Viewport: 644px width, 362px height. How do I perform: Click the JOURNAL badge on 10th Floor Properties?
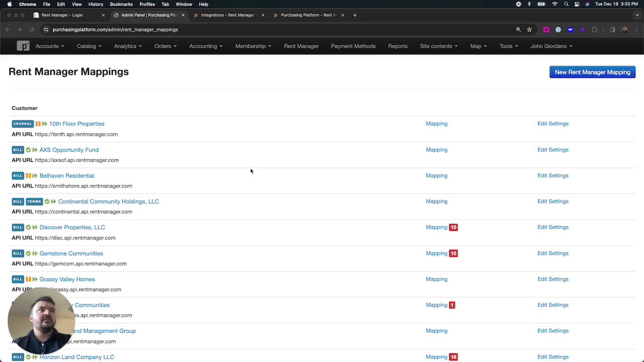click(23, 124)
